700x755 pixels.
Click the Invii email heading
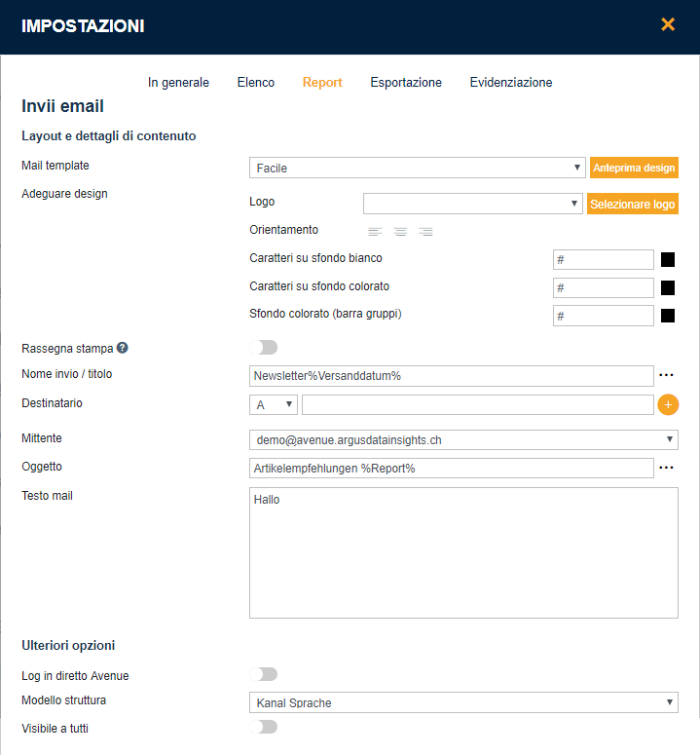tap(62, 106)
